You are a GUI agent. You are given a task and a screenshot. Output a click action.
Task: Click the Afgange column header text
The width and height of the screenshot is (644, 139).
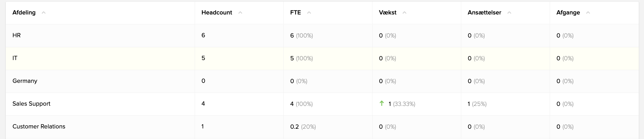pos(568,13)
